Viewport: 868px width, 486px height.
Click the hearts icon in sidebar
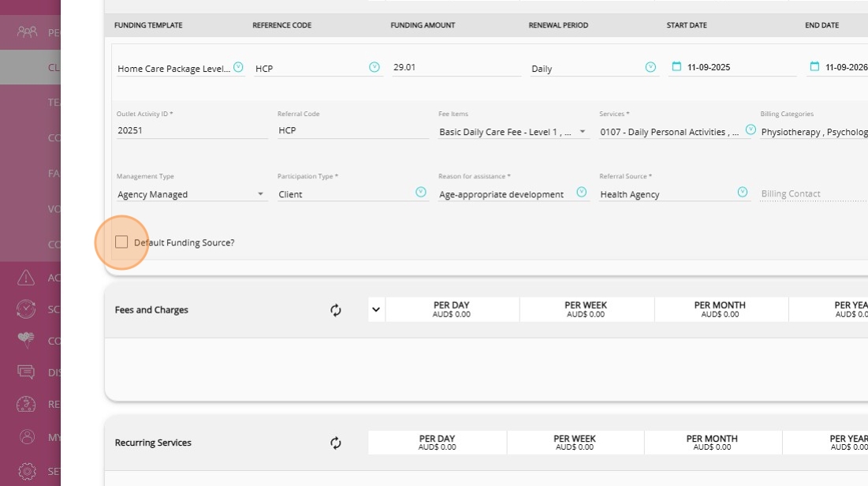click(27, 340)
